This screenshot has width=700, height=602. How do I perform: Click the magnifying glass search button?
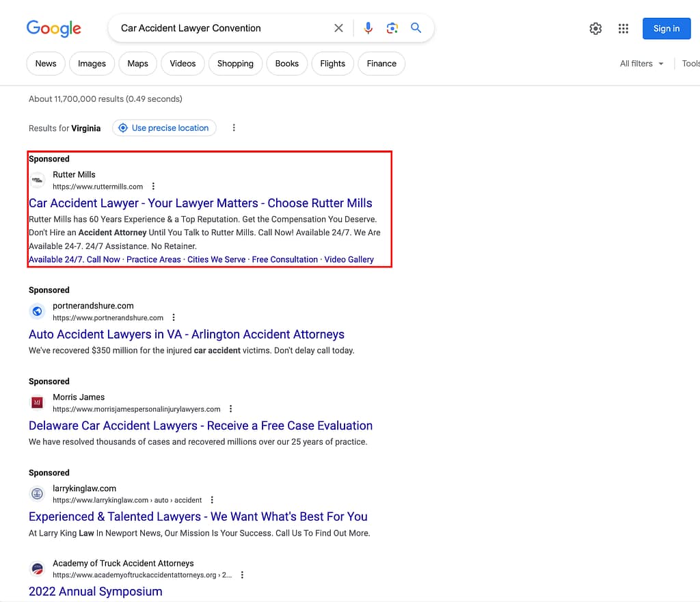[416, 28]
